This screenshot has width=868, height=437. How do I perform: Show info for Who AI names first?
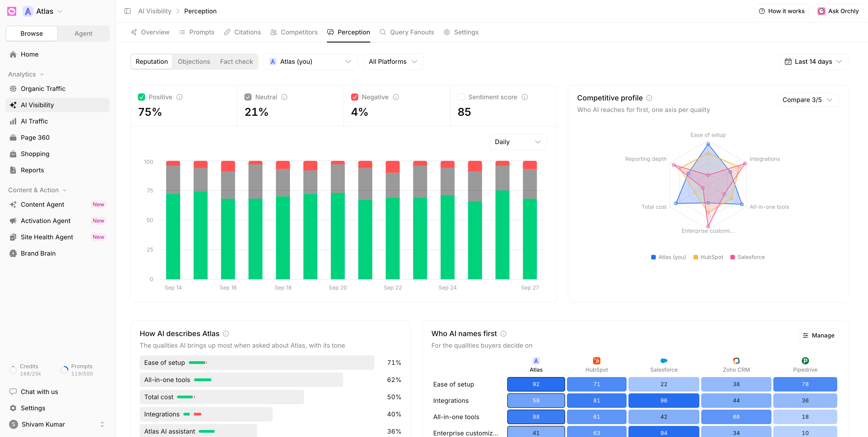[x=503, y=334]
